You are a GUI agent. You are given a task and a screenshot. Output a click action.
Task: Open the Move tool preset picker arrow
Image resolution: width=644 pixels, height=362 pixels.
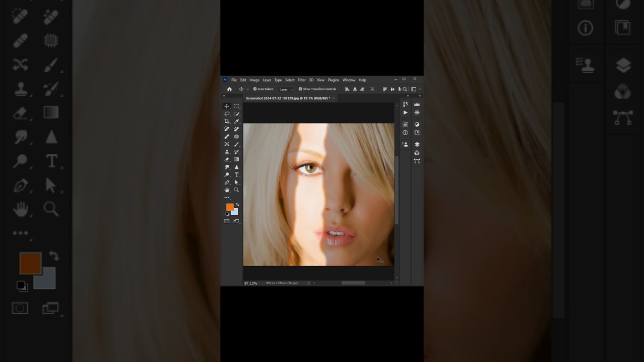point(248,89)
